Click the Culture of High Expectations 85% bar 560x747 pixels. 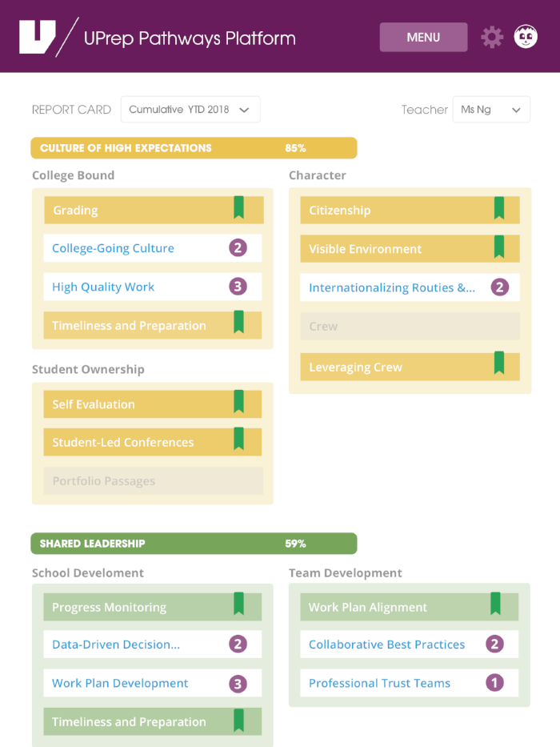tap(194, 148)
